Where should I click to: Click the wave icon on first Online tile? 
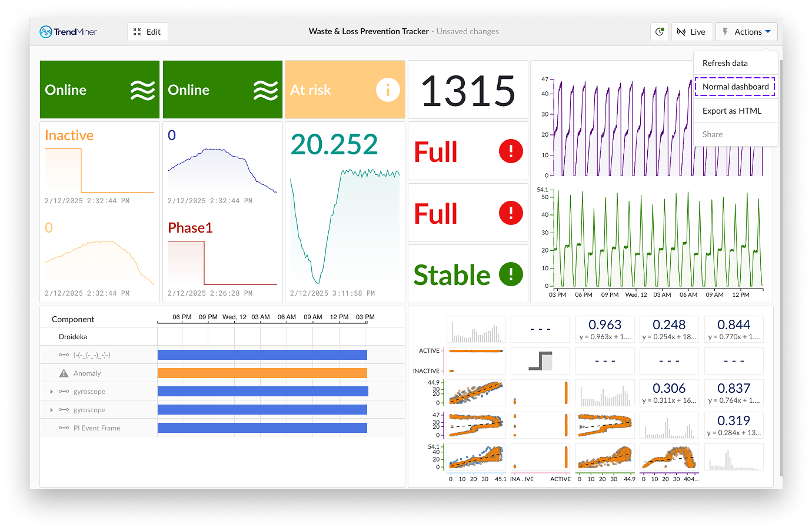click(x=143, y=90)
